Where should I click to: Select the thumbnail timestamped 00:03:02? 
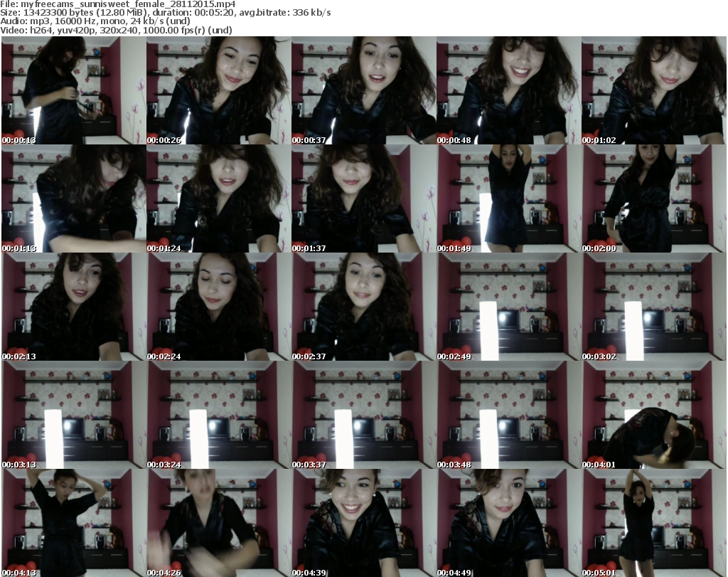654,307
